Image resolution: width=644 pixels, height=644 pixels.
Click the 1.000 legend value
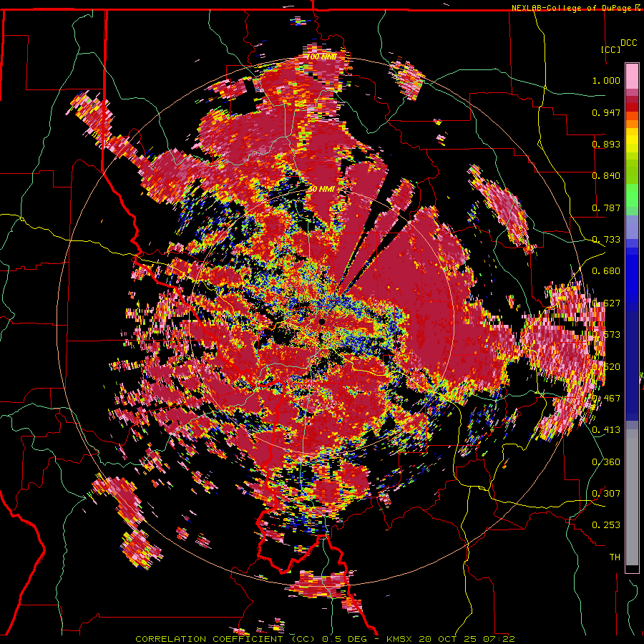tap(606, 80)
